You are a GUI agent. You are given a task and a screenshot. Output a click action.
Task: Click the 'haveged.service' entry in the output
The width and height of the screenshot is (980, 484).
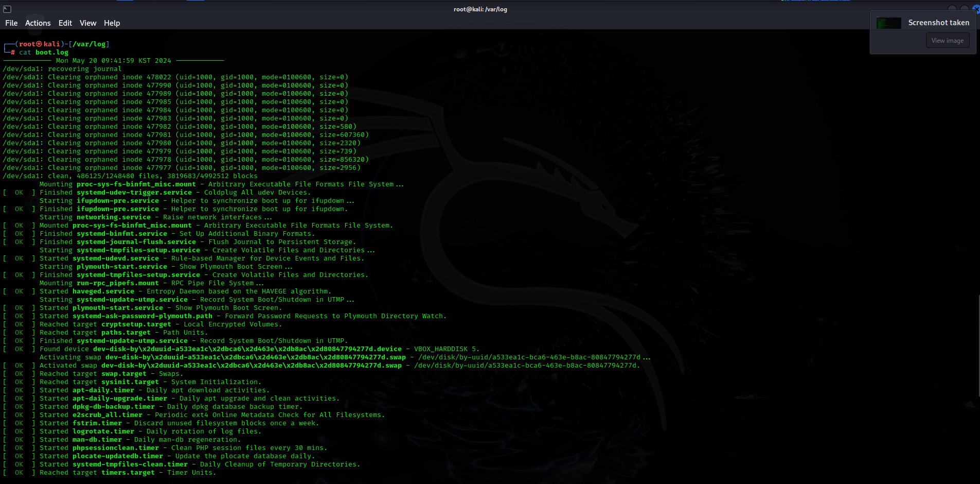(x=103, y=291)
